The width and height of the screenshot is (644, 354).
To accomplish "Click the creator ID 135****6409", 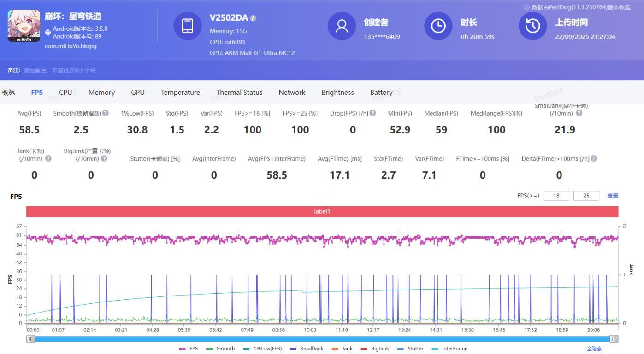I will 382,37.
